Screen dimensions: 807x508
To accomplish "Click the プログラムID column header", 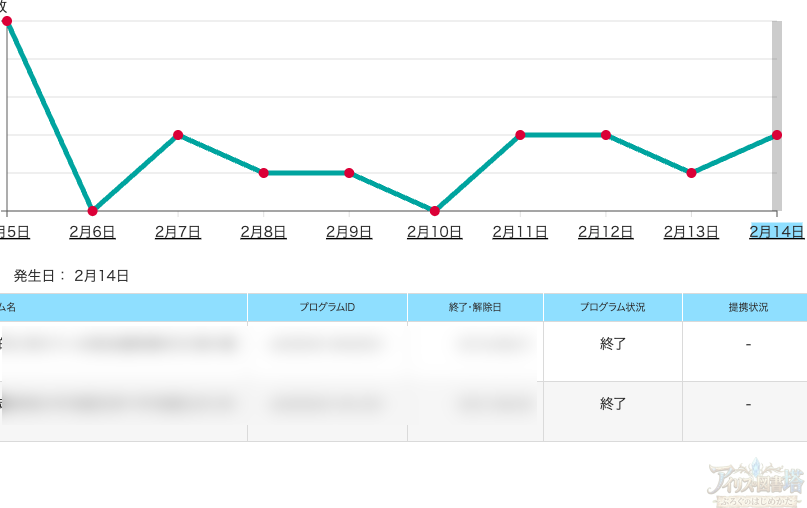I will click(x=327, y=307).
